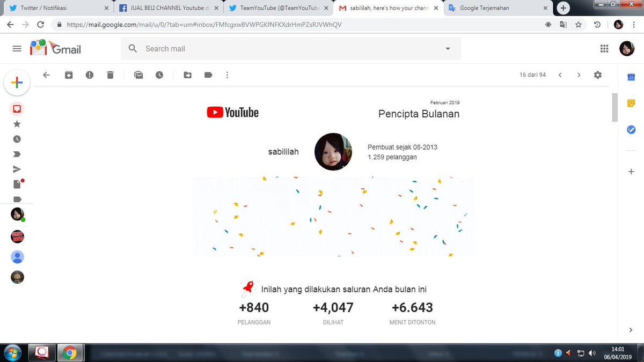Click the Get add-ons plus icon
Viewport: 644px width, 362px height.
pyautogui.click(x=631, y=172)
